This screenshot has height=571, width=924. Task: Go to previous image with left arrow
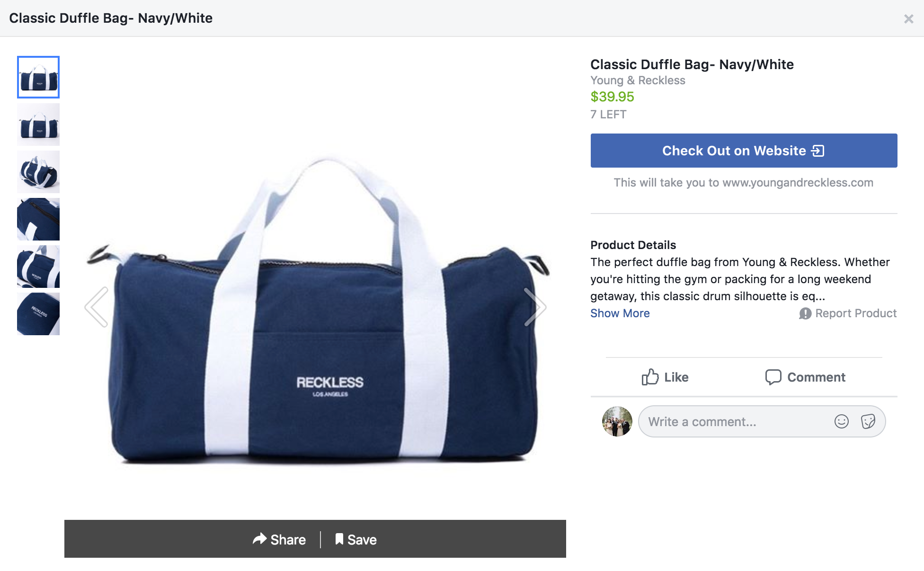click(97, 307)
